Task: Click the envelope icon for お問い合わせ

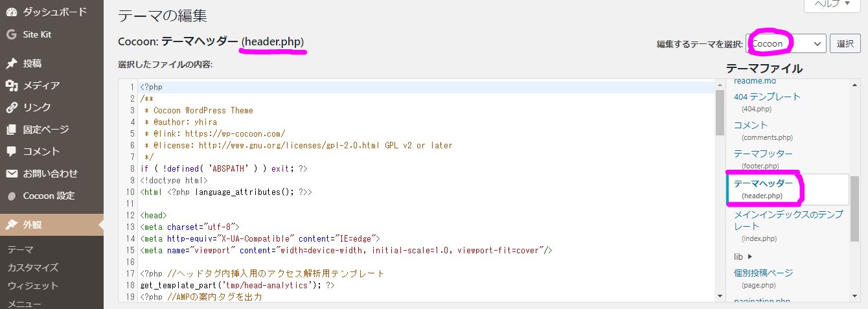Action: coord(11,174)
